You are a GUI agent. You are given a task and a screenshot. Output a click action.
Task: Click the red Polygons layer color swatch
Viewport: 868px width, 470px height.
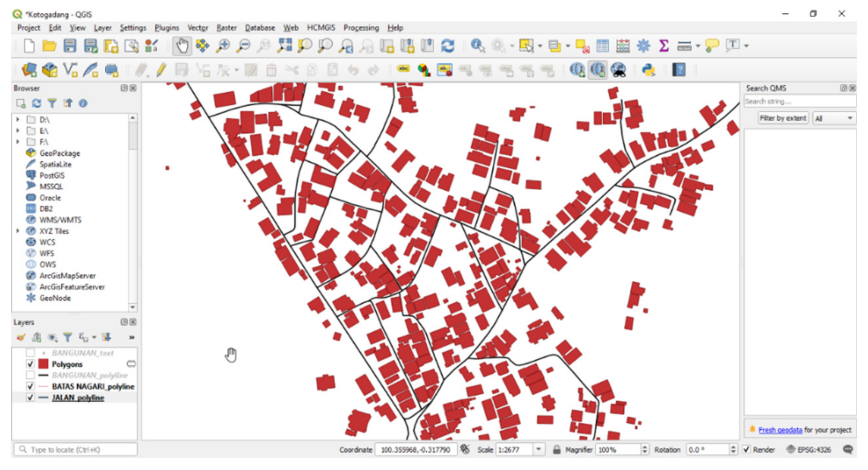[43, 364]
